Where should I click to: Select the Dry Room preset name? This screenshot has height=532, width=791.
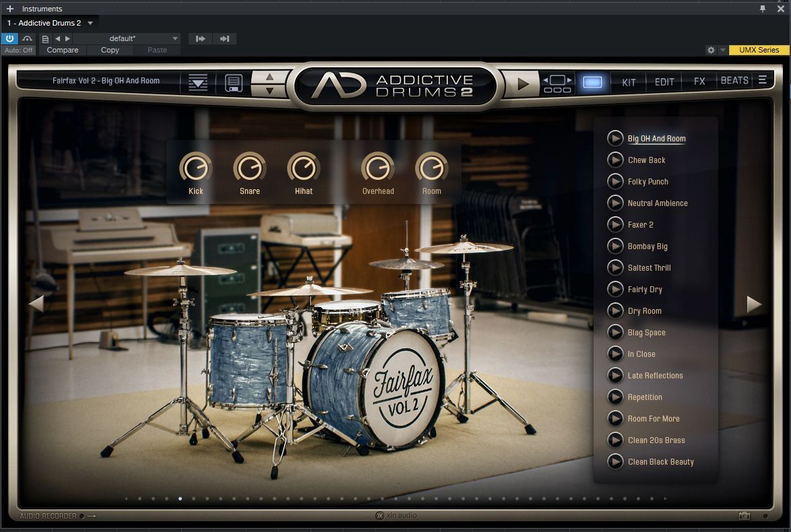644,310
